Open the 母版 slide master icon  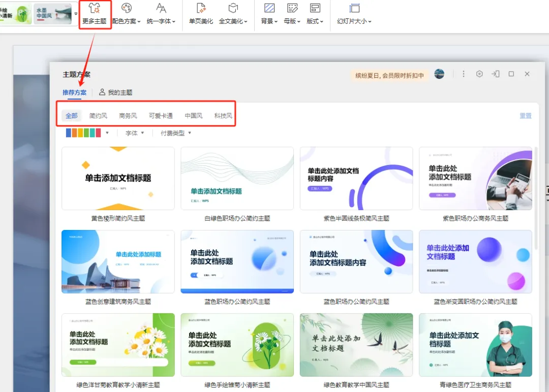click(x=292, y=14)
